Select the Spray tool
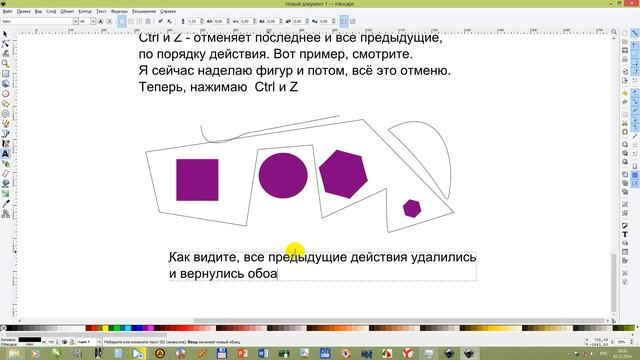Image resolution: width=640 pixels, height=360 pixels. pyautogui.click(x=5, y=164)
